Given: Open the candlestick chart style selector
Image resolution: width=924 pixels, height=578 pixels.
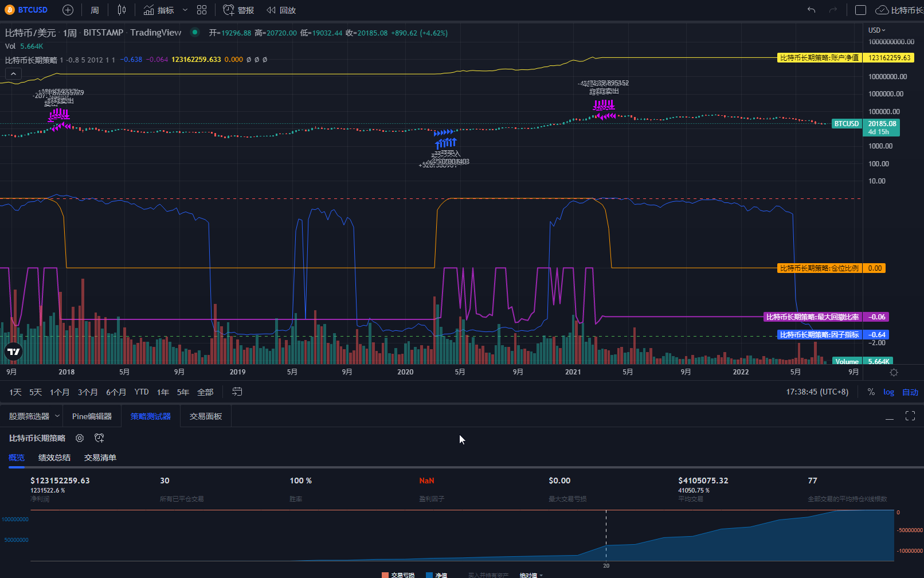Looking at the screenshot, I should pyautogui.click(x=122, y=10).
